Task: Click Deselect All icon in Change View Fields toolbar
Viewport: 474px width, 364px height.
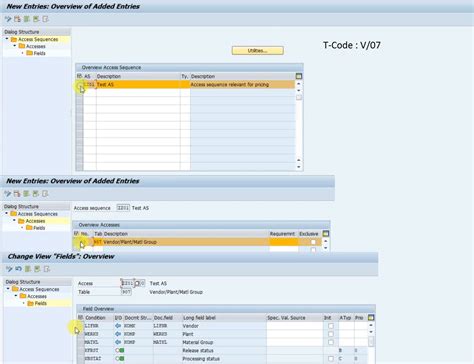Action: tap(47, 269)
